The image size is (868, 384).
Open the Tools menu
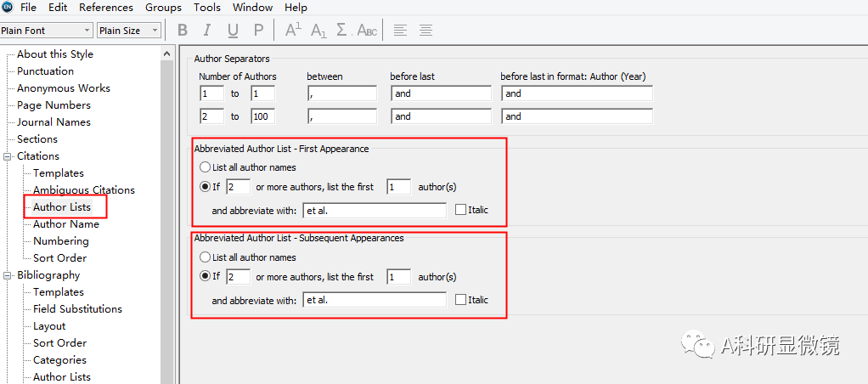coord(207,8)
